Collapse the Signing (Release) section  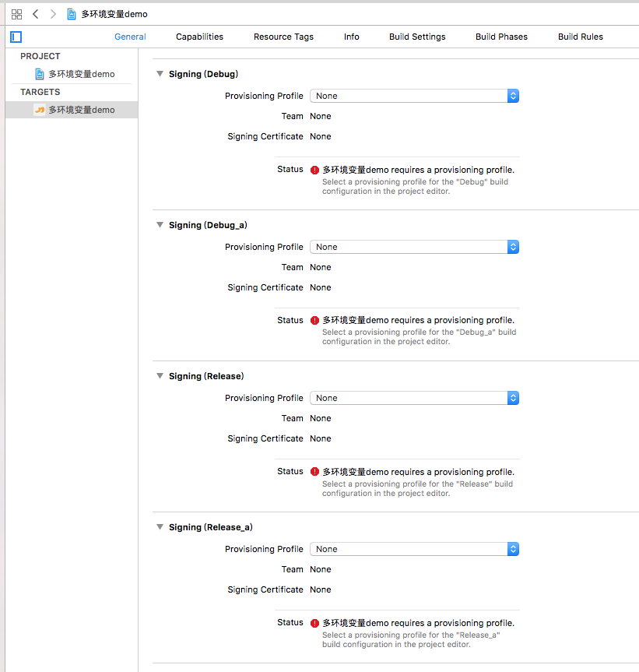pyautogui.click(x=160, y=376)
